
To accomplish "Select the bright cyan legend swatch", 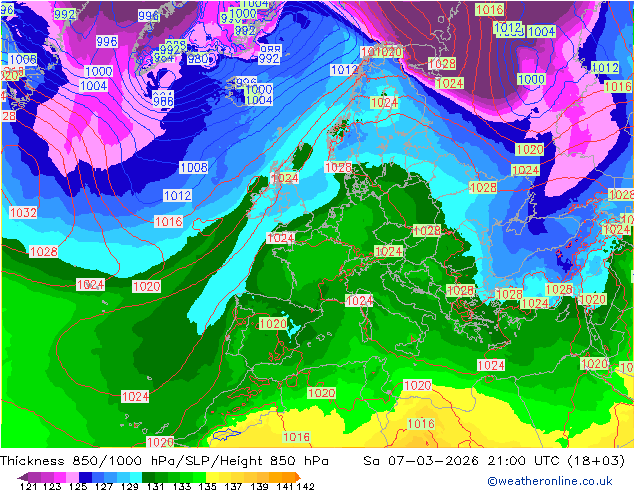I will [136, 477].
